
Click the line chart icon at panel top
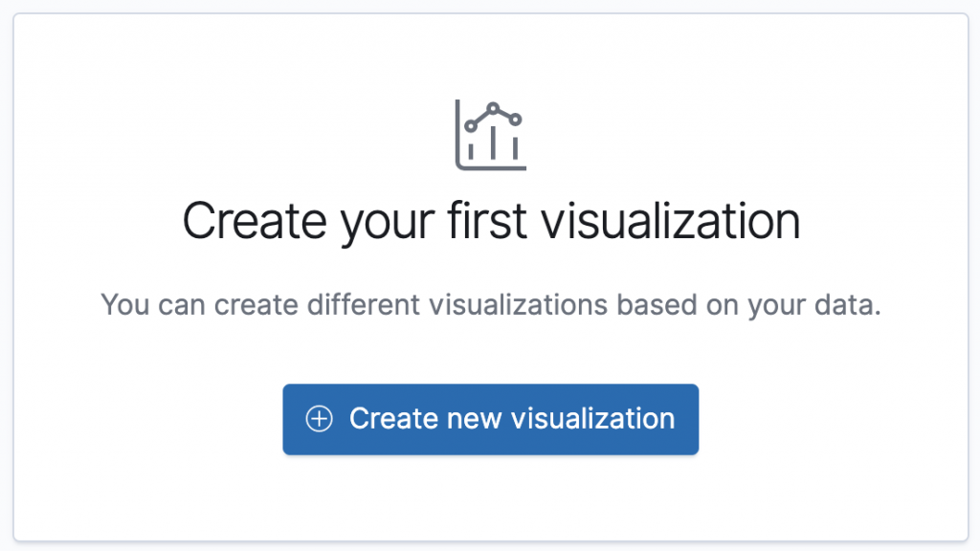(490, 135)
